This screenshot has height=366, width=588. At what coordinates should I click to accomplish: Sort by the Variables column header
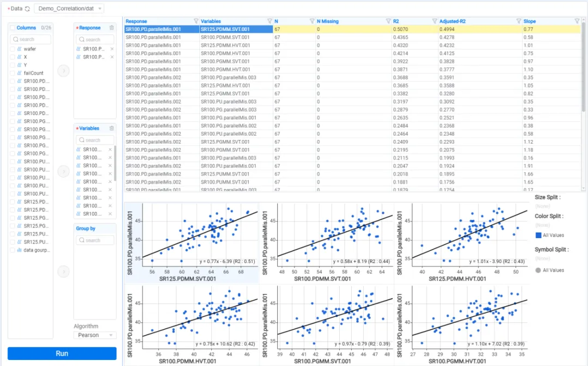211,21
